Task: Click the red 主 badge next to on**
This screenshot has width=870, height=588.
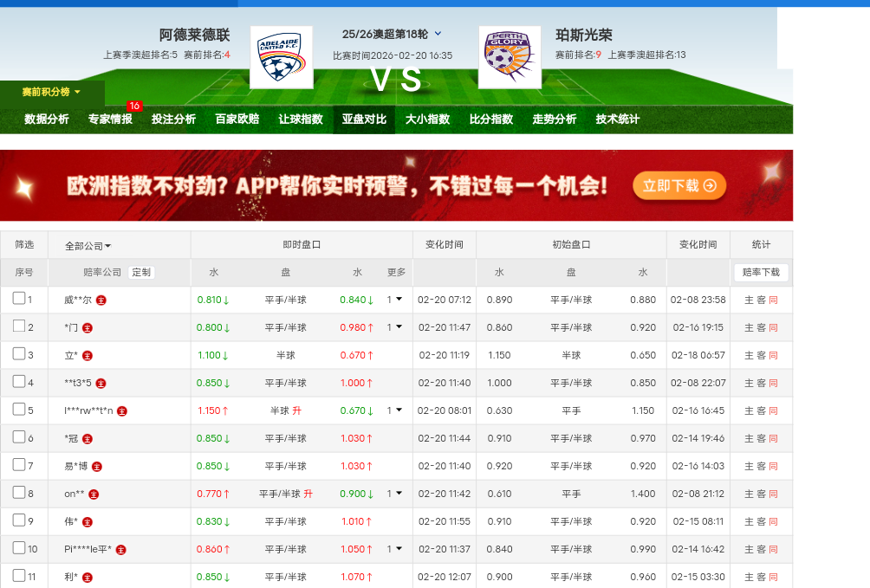Action: [94, 494]
